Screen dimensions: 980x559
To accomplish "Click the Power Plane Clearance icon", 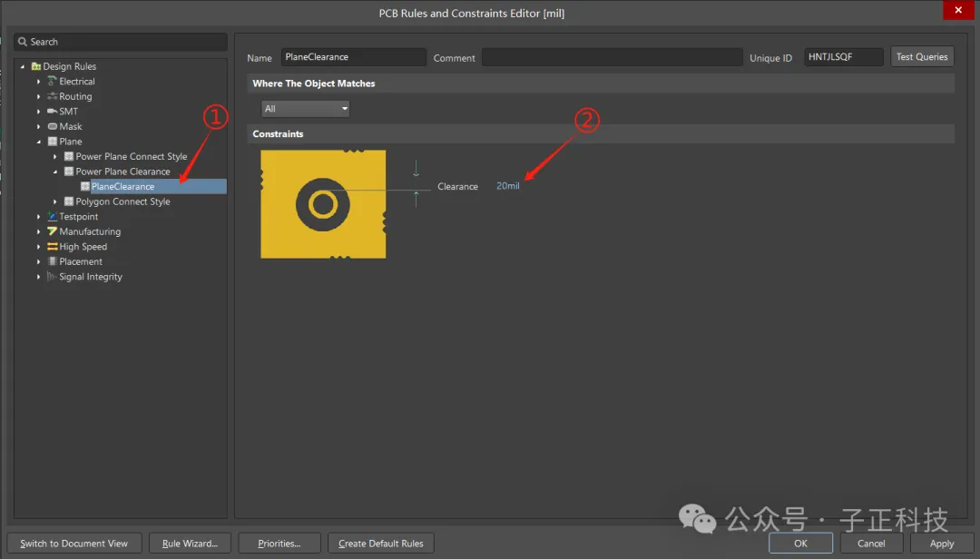I will click(69, 172).
